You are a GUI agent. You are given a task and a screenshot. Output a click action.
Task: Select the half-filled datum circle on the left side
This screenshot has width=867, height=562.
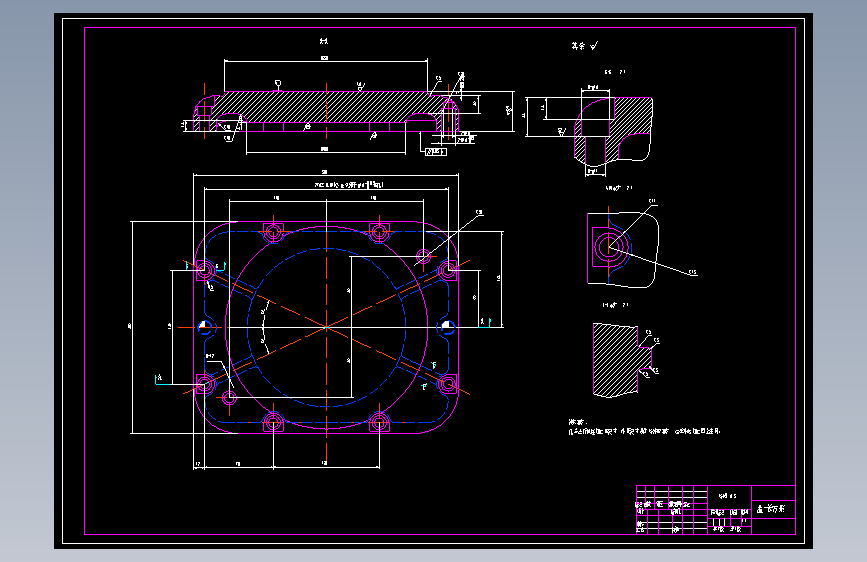[205, 327]
